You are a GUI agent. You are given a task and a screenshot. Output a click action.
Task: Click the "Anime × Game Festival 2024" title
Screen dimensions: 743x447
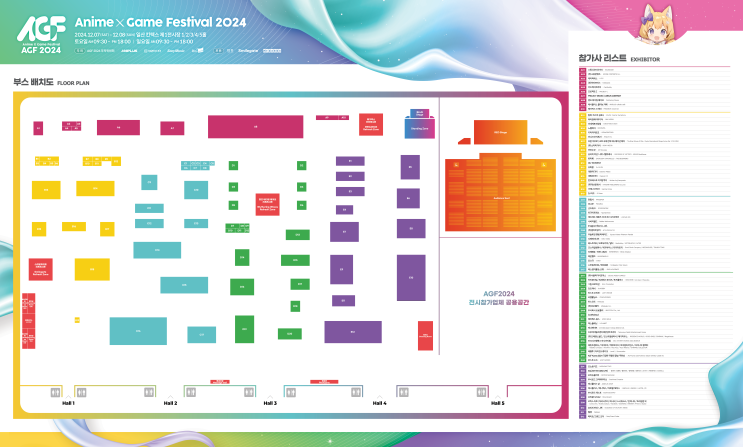click(x=160, y=22)
